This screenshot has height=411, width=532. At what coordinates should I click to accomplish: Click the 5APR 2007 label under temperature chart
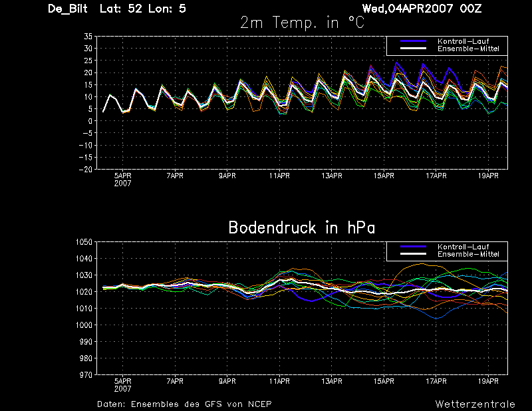122,180
